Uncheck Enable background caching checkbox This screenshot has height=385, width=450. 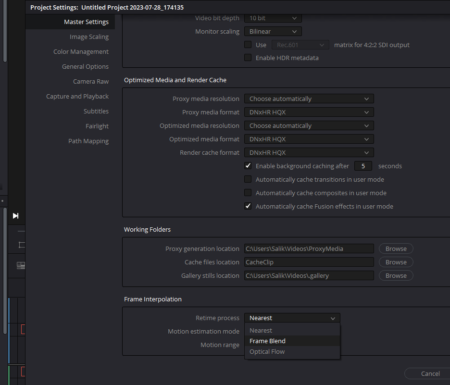click(x=248, y=166)
